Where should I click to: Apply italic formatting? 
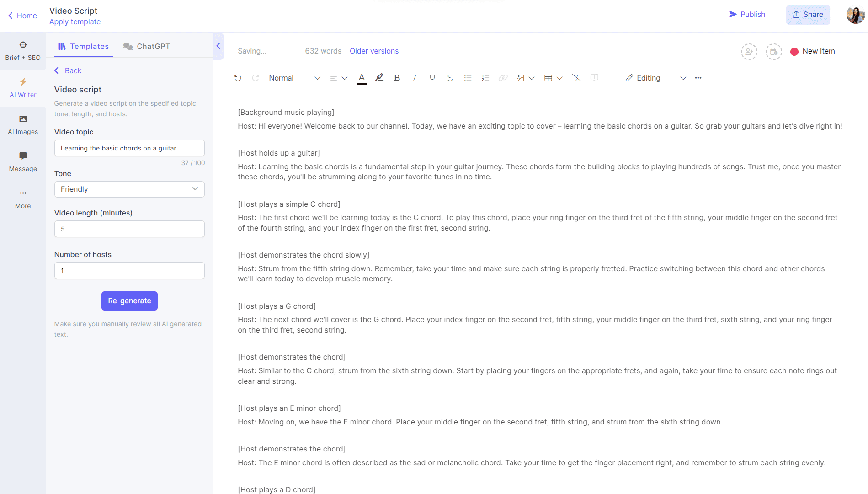(415, 78)
